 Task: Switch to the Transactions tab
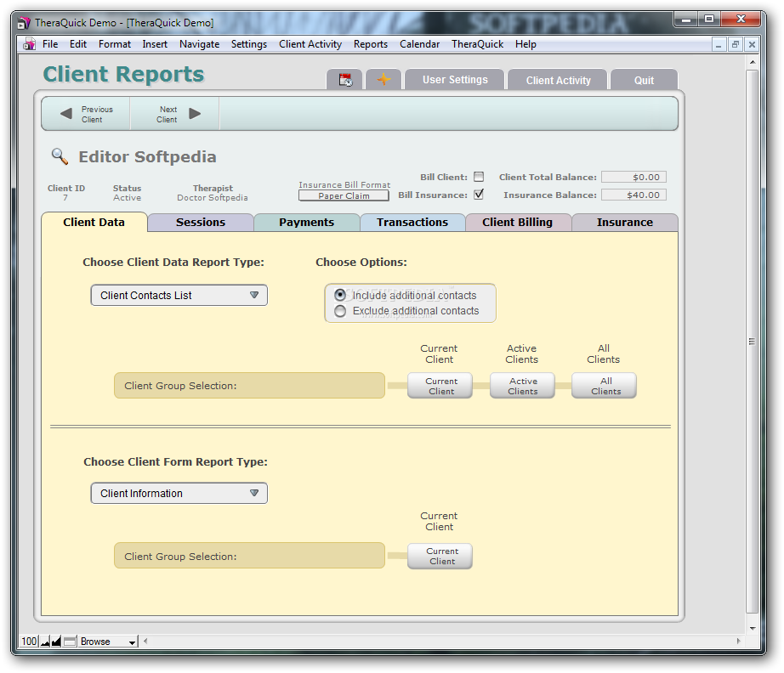point(412,223)
